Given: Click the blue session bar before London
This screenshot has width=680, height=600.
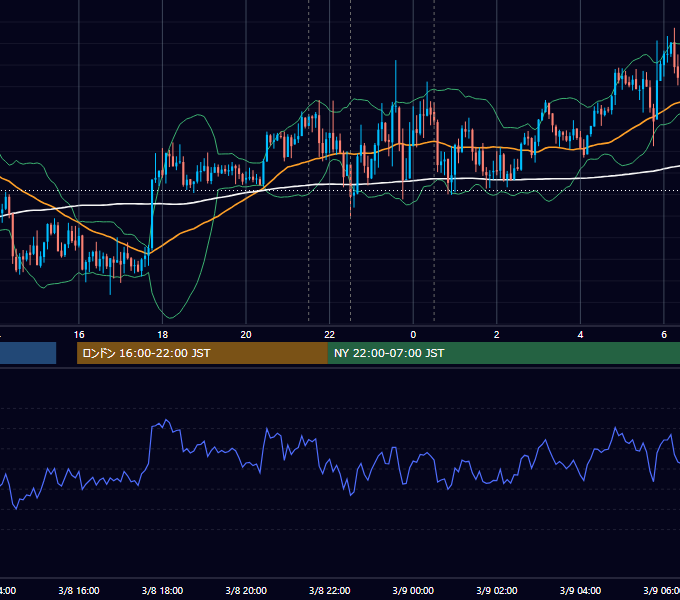Looking at the screenshot, I should [28, 353].
